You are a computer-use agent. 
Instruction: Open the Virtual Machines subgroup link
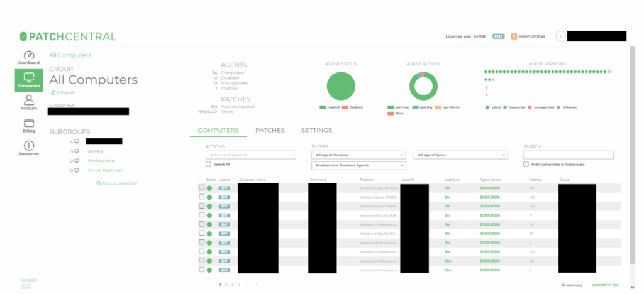point(105,170)
